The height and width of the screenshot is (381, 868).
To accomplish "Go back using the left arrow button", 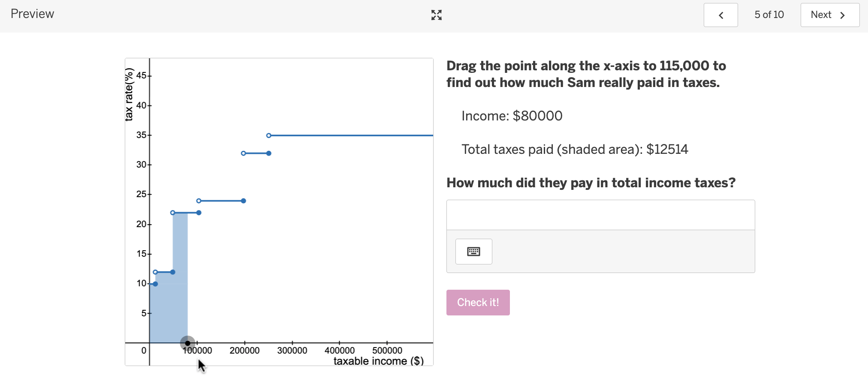I will pyautogui.click(x=720, y=15).
